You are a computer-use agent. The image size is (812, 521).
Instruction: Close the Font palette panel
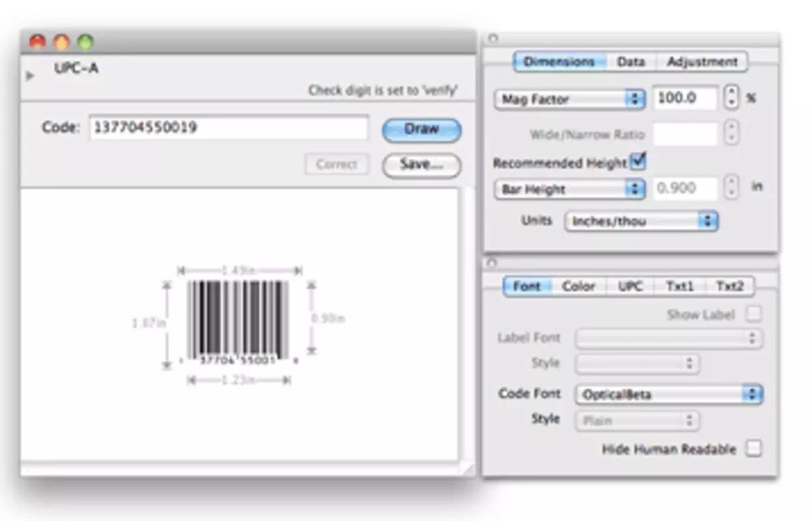coord(492,262)
